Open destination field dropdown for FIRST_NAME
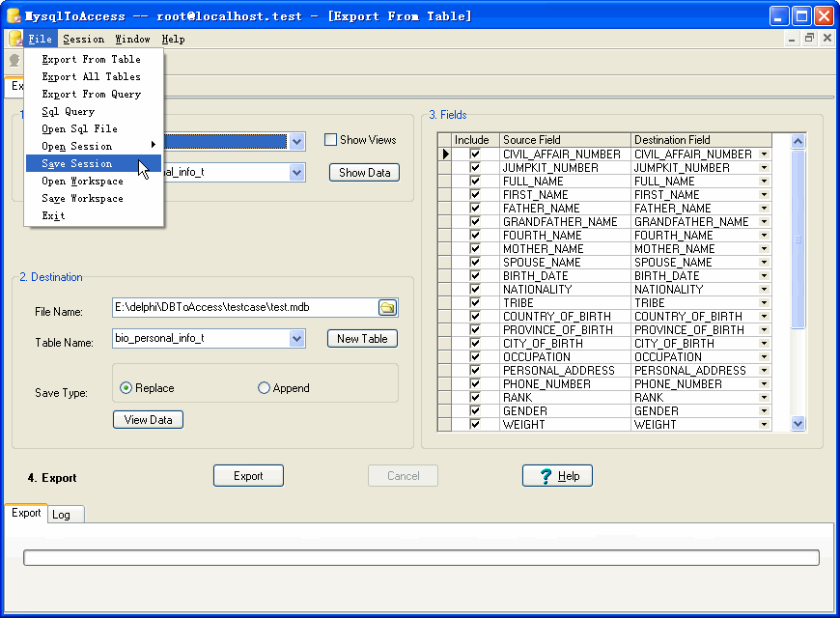The height and width of the screenshot is (618, 840). 765,194
